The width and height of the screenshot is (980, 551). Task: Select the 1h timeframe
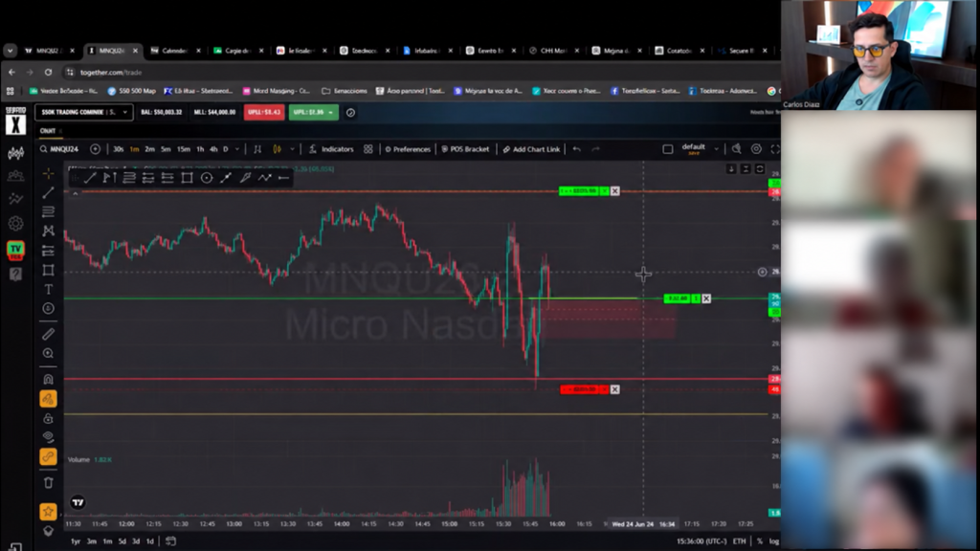200,149
